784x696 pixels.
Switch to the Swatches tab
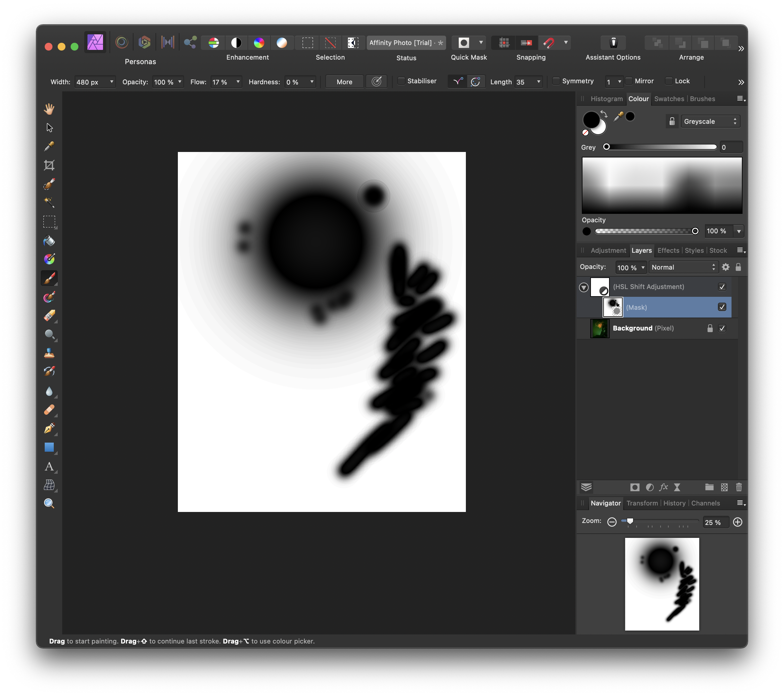(669, 99)
